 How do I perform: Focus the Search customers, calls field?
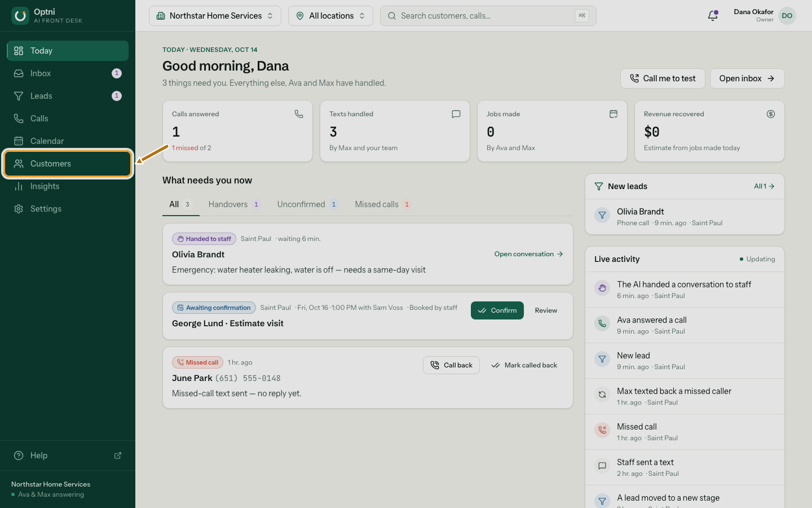tap(488, 16)
